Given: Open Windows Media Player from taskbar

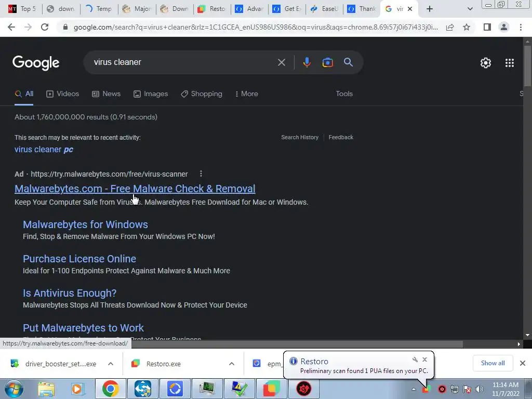Looking at the screenshot, I should coord(77,389).
